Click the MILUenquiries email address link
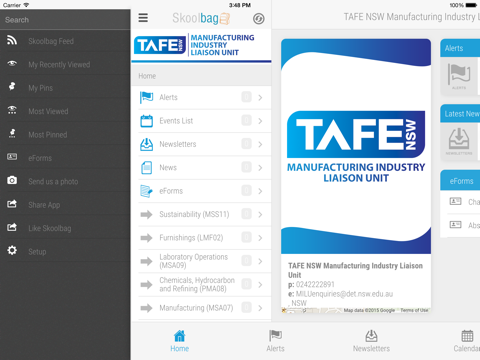480x360 pixels. (344, 294)
